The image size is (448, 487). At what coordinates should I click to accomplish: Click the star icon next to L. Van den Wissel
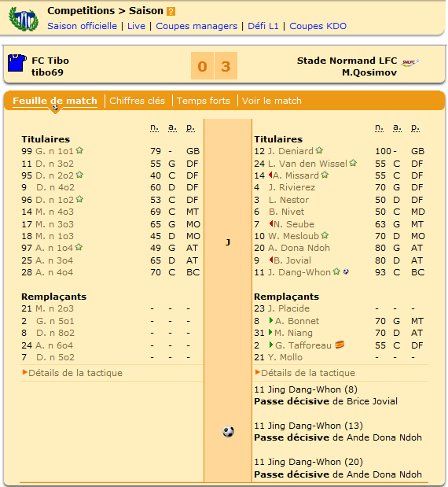pyautogui.click(x=353, y=163)
